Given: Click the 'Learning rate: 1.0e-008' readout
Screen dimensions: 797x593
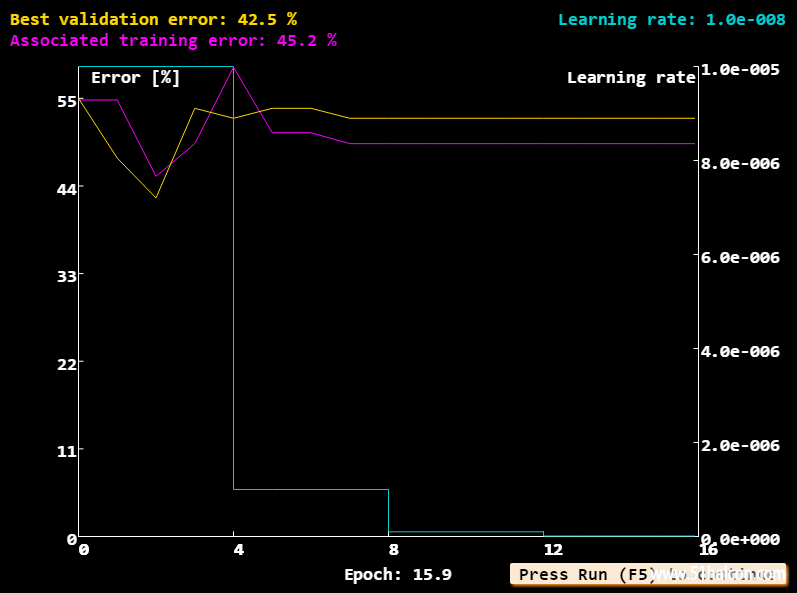Looking at the screenshot, I should [671, 19].
